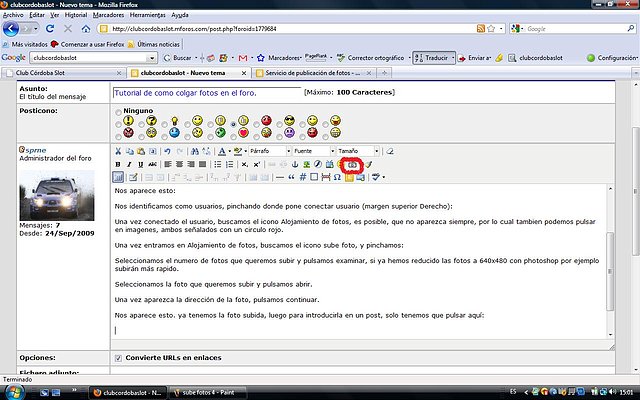Click the Paste clipboard icon in editor
The height and width of the screenshot is (400, 640).
(141, 151)
